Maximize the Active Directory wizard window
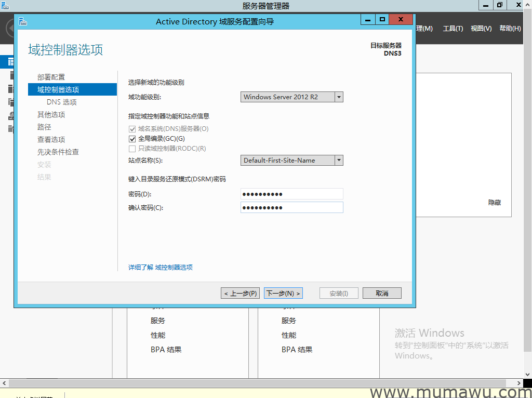 tap(382, 20)
